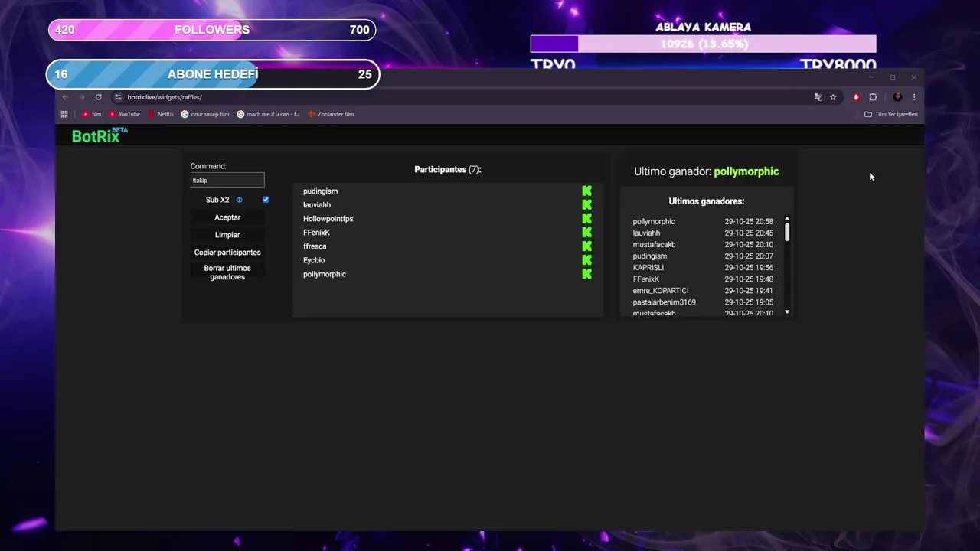Click the Limpiar button
The image size is (980, 551).
coord(227,235)
